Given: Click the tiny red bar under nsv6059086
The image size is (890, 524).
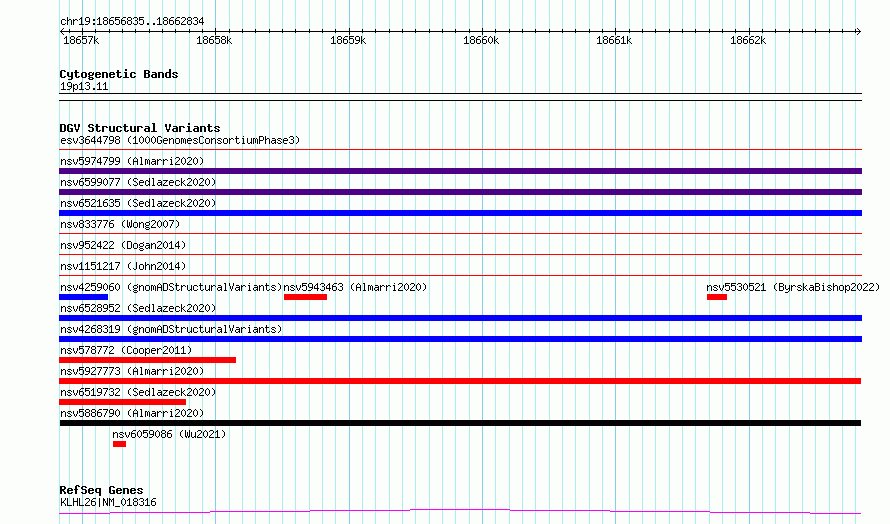Looking at the screenshot, I should click(119, 444).
